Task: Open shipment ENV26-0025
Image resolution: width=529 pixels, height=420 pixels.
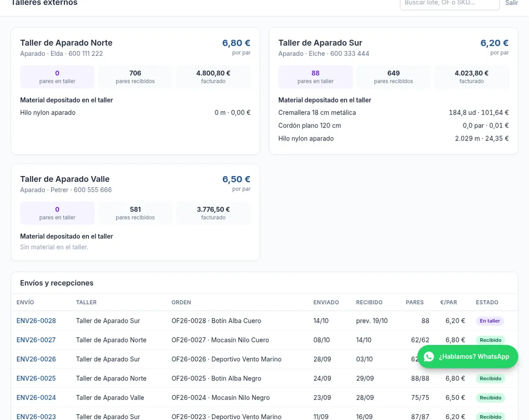Action: point(36,379)
